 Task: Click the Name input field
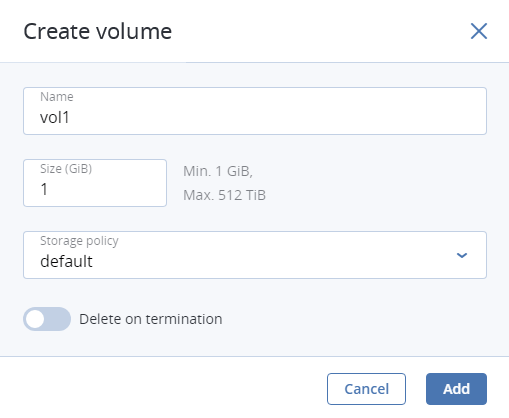click(255, 111)
